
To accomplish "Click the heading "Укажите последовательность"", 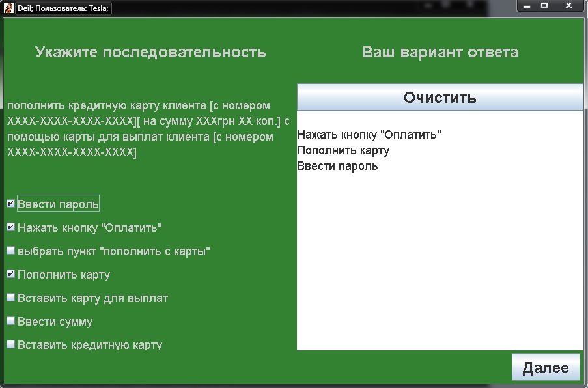I will [150, 52].
